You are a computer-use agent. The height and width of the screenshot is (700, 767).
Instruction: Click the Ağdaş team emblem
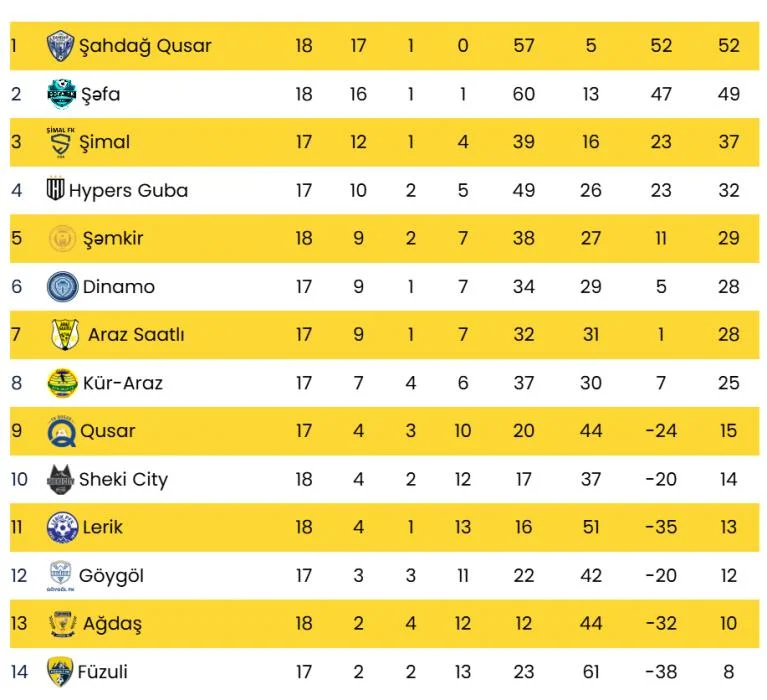click(63, 624)
